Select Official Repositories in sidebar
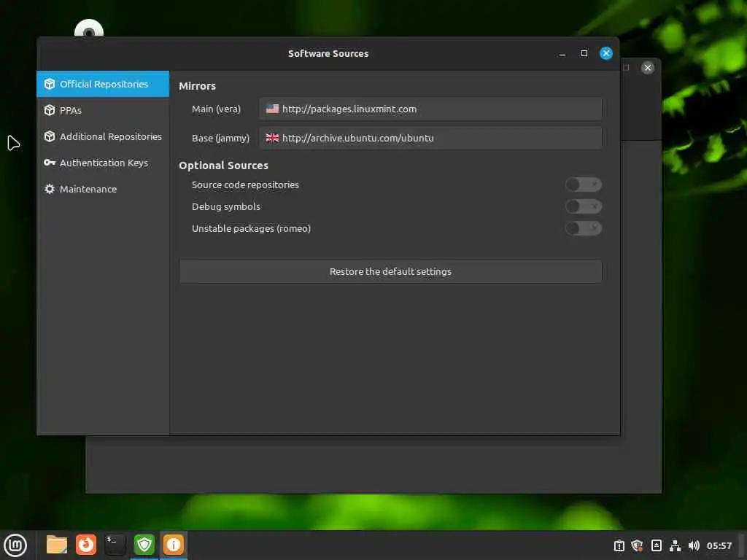Viewport: 747px width, 560px height. click(x=103, y=84)
